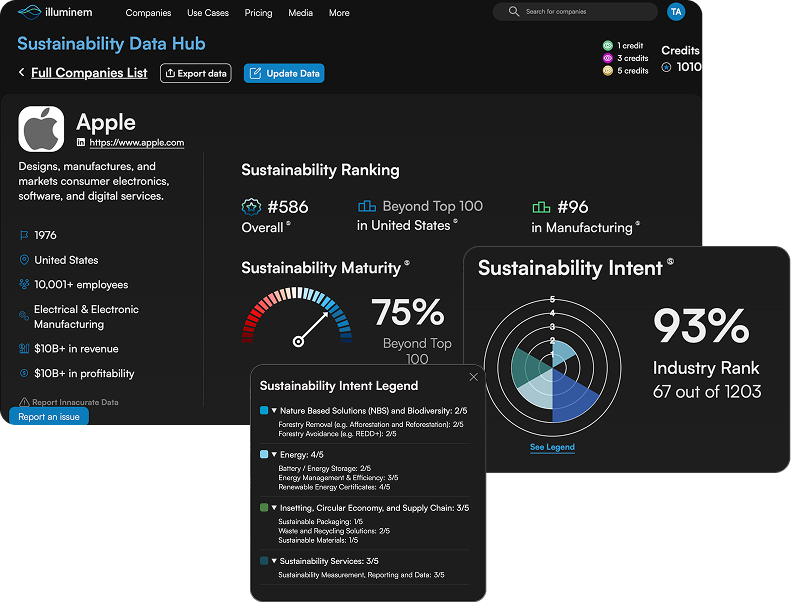Close the Sustainability Intent Legend popup
Viewport: 791px width, 602px height.
pos(474,377)
